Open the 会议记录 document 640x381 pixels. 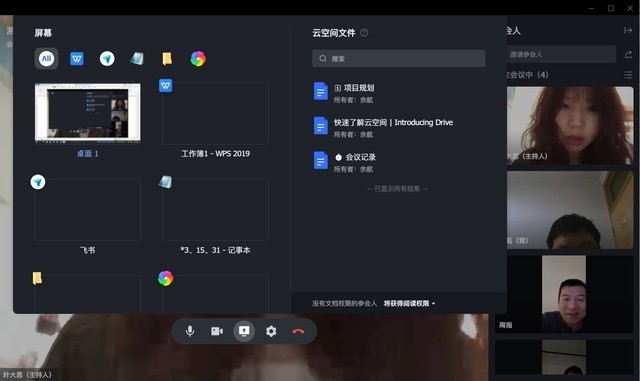[x=399, y=163]
